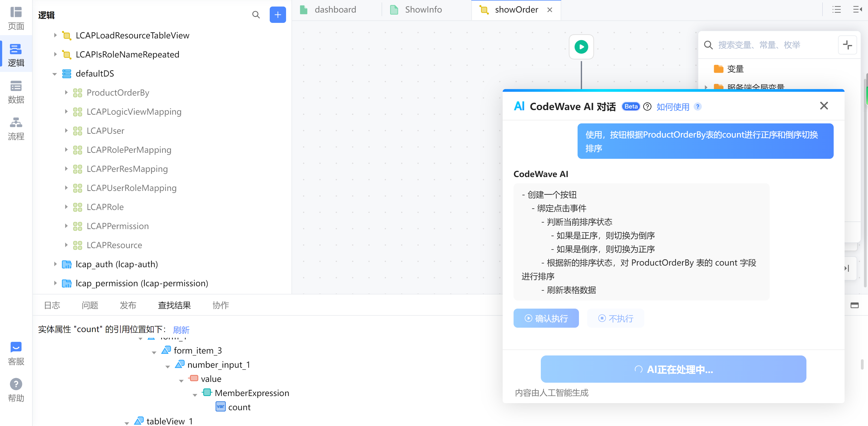Click the 刷新 link to refresh references

click(182, 330)
